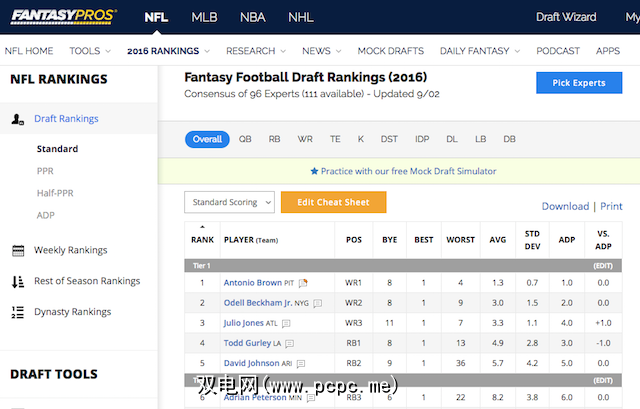Open Odell Beckham Jr. player page

tap(258, 303)
